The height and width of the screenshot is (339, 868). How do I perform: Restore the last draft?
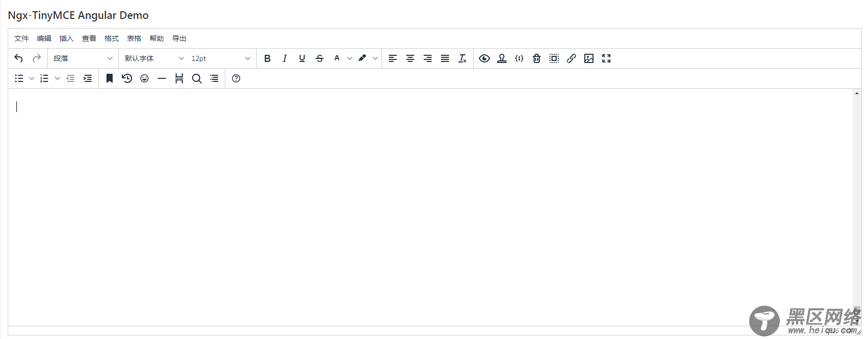click(127, 78)
